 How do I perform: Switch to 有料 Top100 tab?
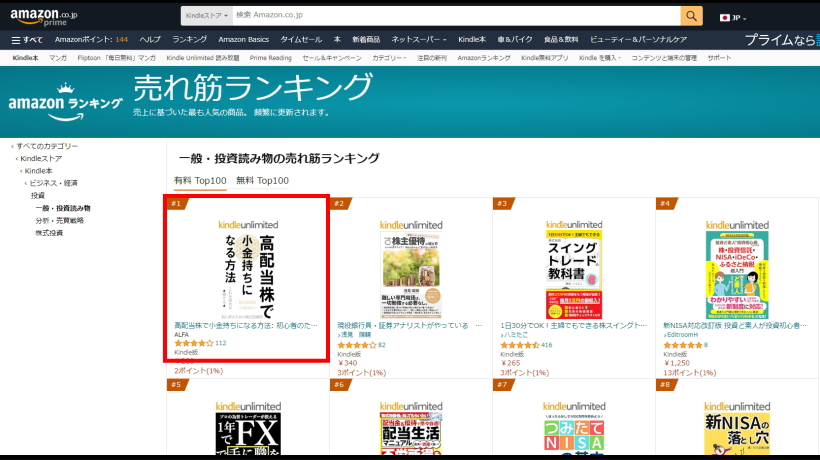coord(200,180)
